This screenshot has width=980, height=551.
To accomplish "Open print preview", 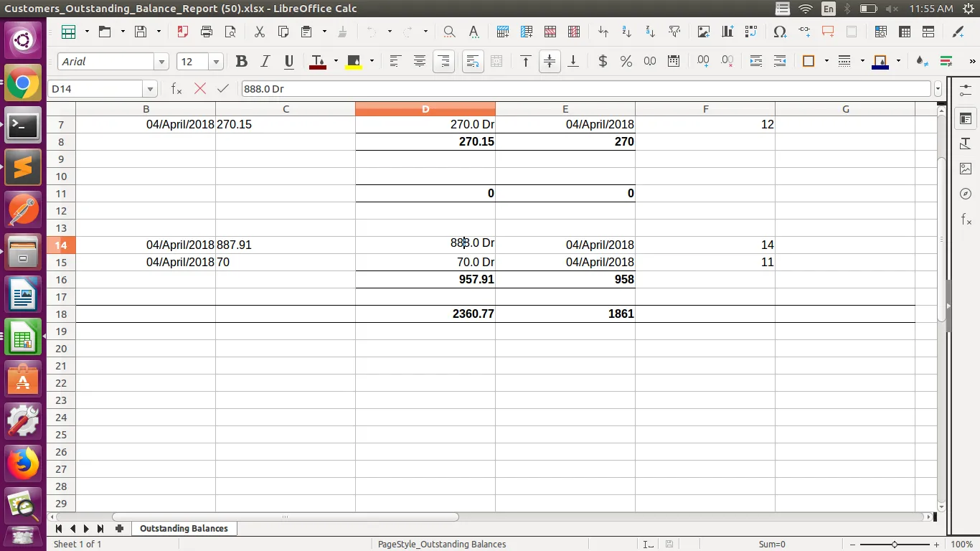I will (x=230, y=32).
